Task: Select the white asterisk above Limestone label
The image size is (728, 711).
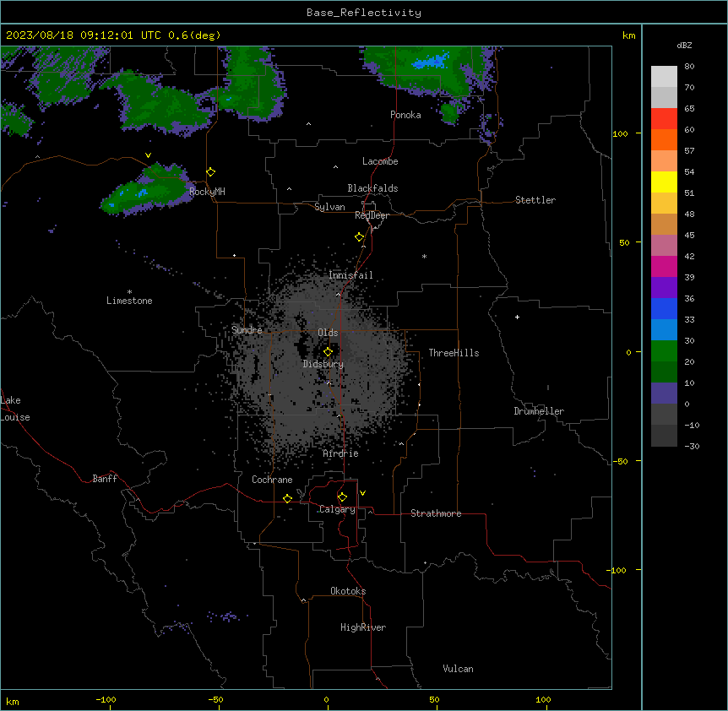Action: point(129,292)
